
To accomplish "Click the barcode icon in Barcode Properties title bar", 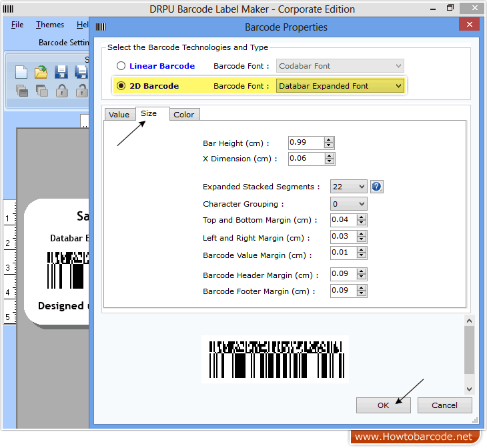I will click(x=101, y=27).
